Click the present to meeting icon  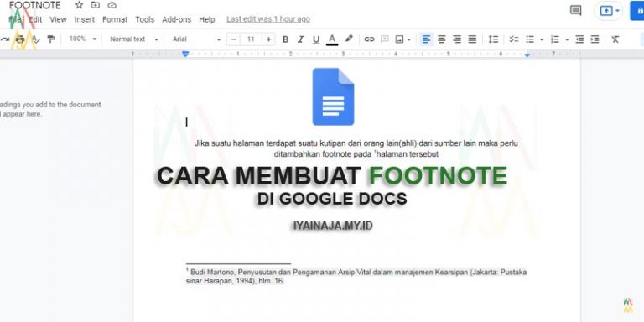(x=605, y=11)
